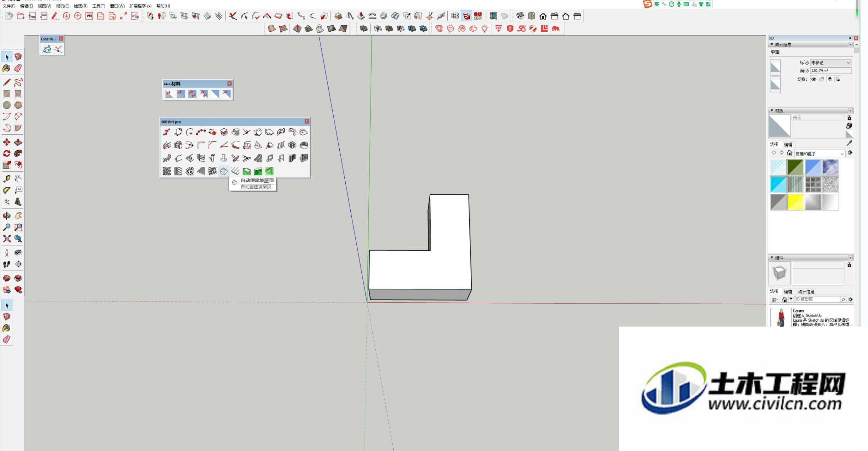Select the Laura component thumbnail
Image resolution: width=868 pixels, height=451 pixels.
(x=781, y=317)
